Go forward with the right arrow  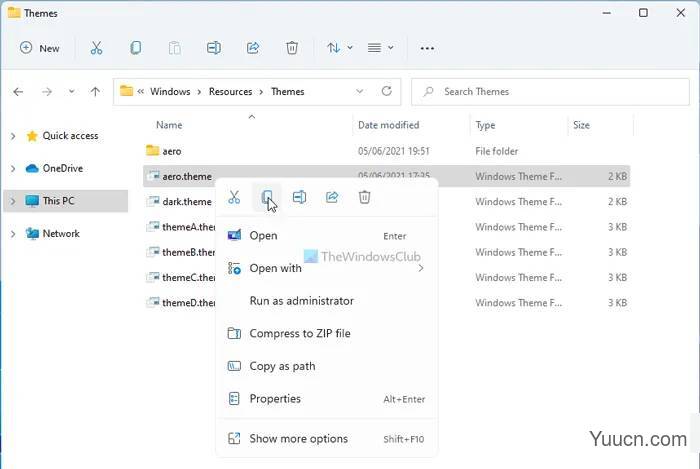click(x=46, y=92)
